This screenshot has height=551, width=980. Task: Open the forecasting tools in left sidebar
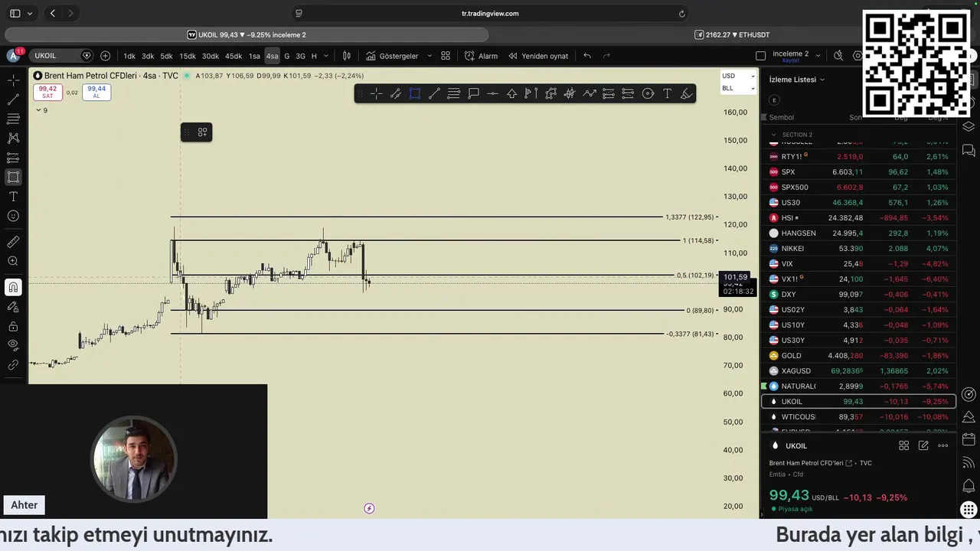tap(14, 158)
